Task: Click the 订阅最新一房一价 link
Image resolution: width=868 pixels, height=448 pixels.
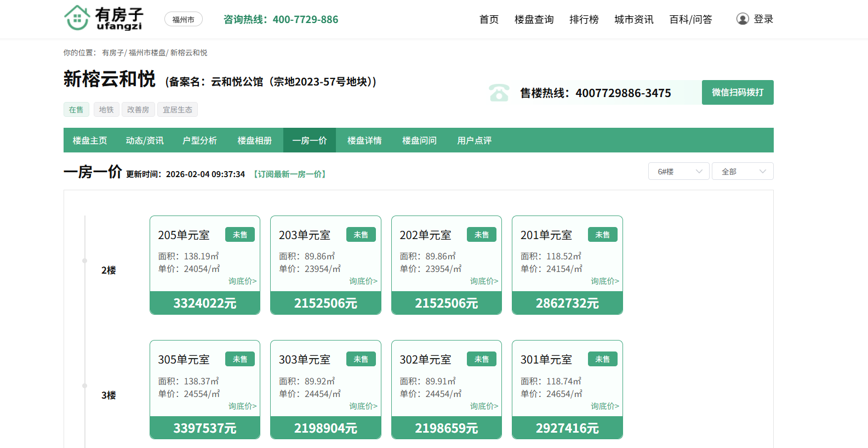Action: [290, 174]
